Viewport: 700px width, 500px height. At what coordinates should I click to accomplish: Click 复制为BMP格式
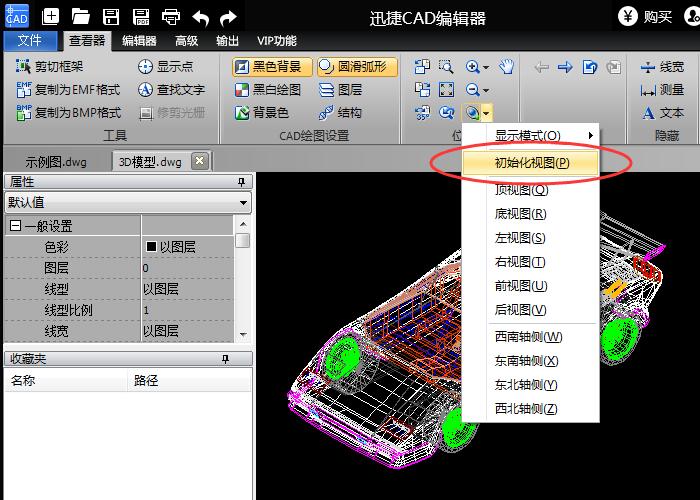pyautogui.click(x=68, y=112)
